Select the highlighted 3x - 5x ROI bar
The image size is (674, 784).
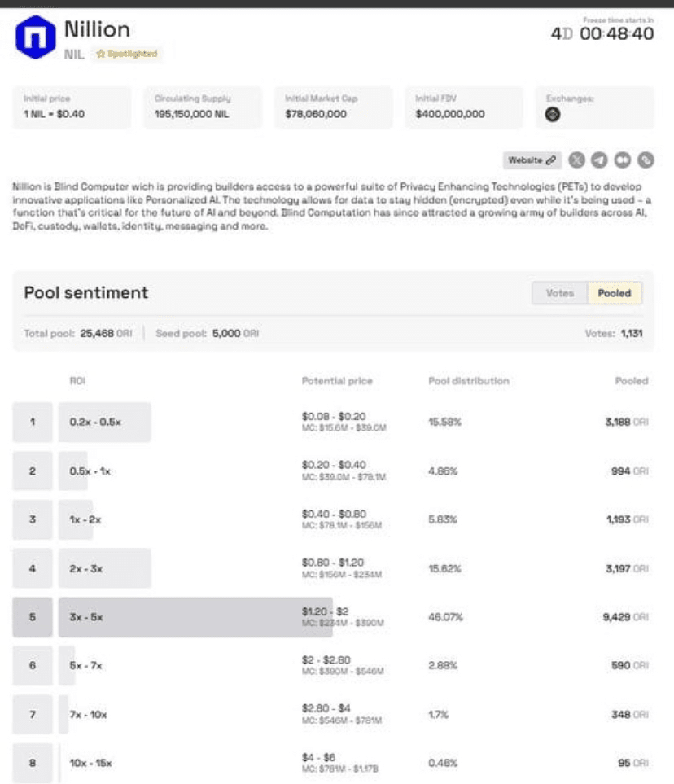(x=195, y=617)
